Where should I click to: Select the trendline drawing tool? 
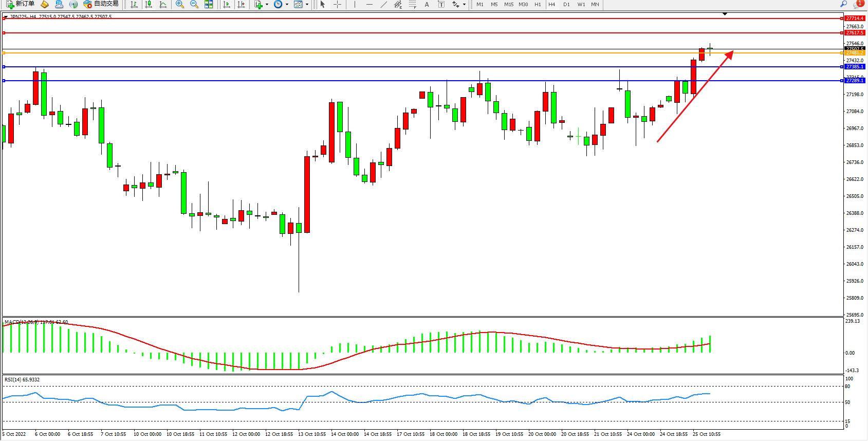click(383, 4)
